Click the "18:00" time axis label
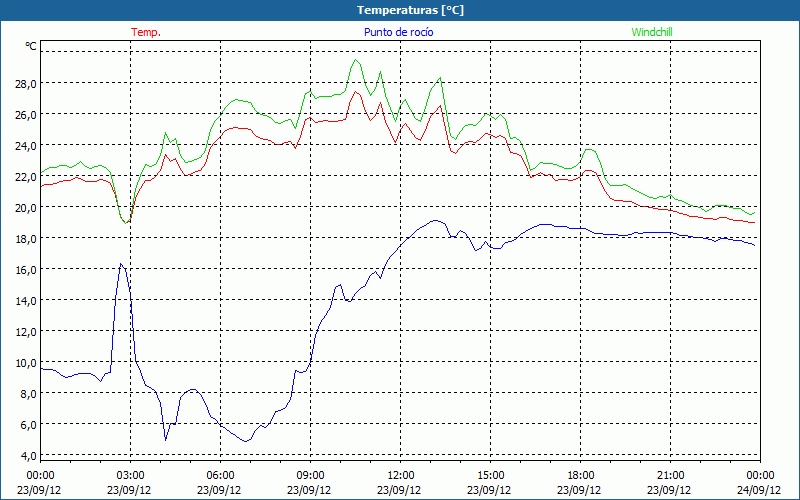Screen dimensions: 800x500 tap(580, 476)
